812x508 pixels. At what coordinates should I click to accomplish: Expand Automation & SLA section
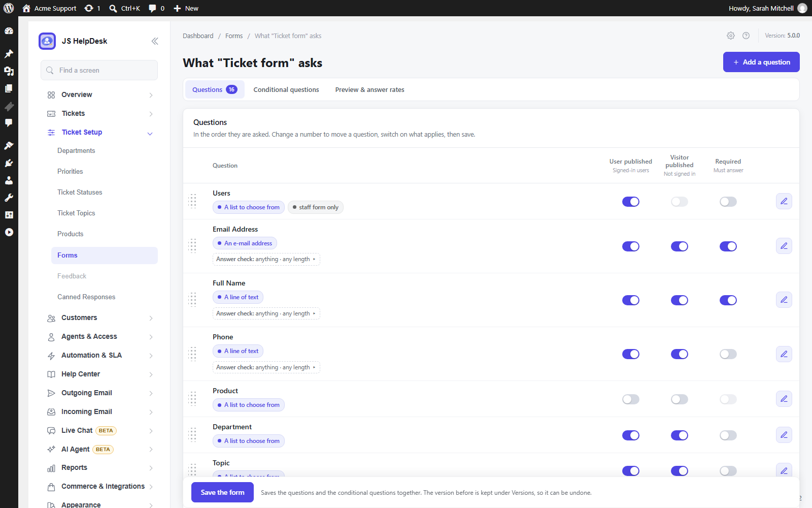(99, 356)
